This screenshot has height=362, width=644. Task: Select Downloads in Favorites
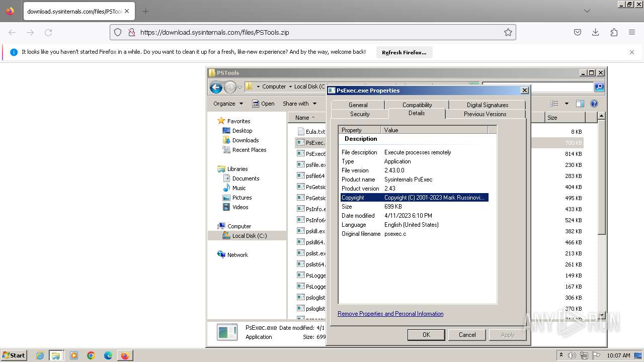(246, 140)
